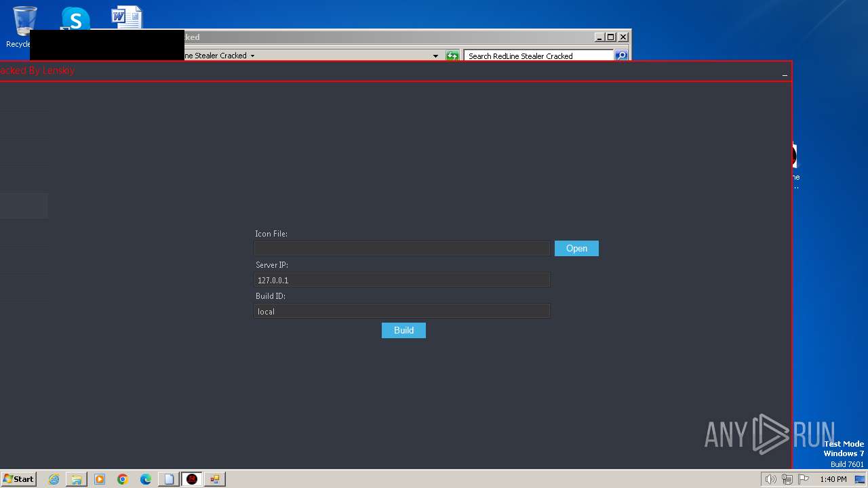The width and height of the screenshot is (868, 488).
Task: Close the Explorer window behind
Action: click(x=623, y=37)
